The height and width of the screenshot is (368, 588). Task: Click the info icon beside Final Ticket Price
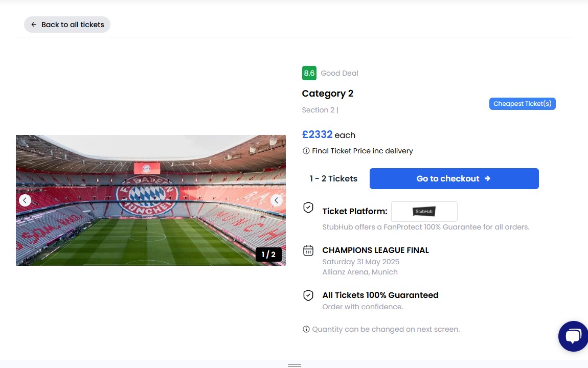pyautogui.click(x=306, y=151)
